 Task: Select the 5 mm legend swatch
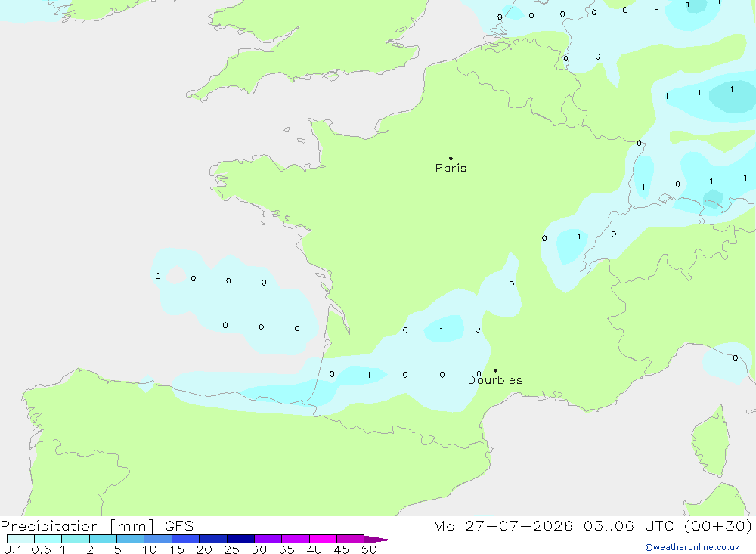[x=131, y=539]
